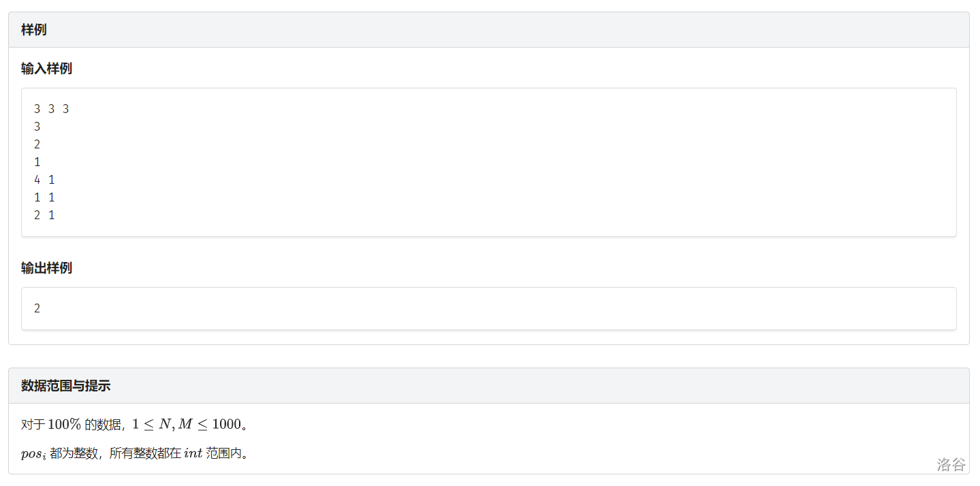The image size is (980, 486).
Task: Click the output sample value "2"
Action: pyautogui.click(x=37, y=308)
